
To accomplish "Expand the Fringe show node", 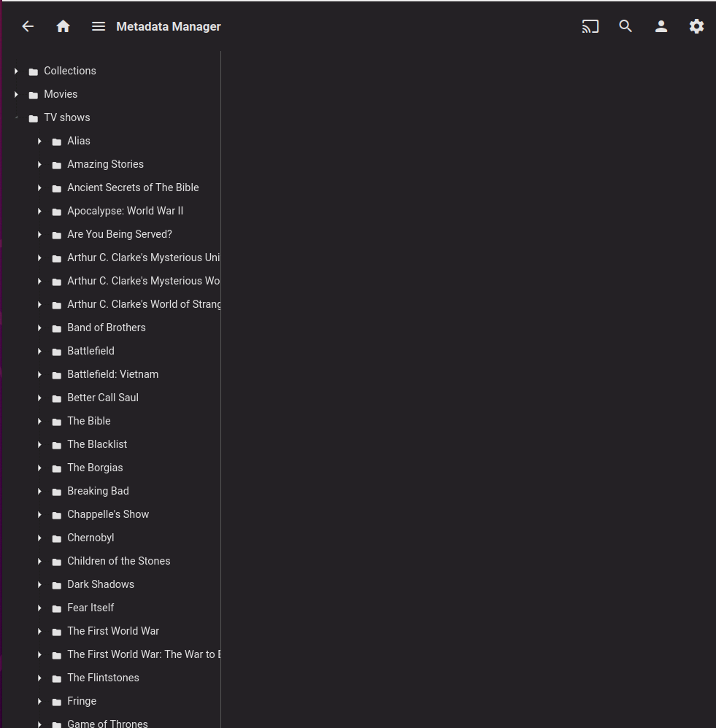I will pyautogui.click(x=39, y=701).
